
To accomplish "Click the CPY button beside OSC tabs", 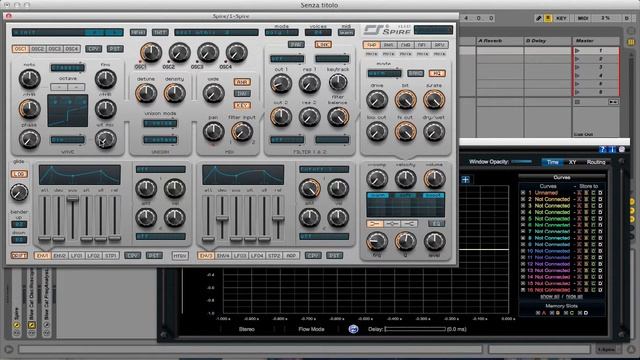I will coord(93,49).
